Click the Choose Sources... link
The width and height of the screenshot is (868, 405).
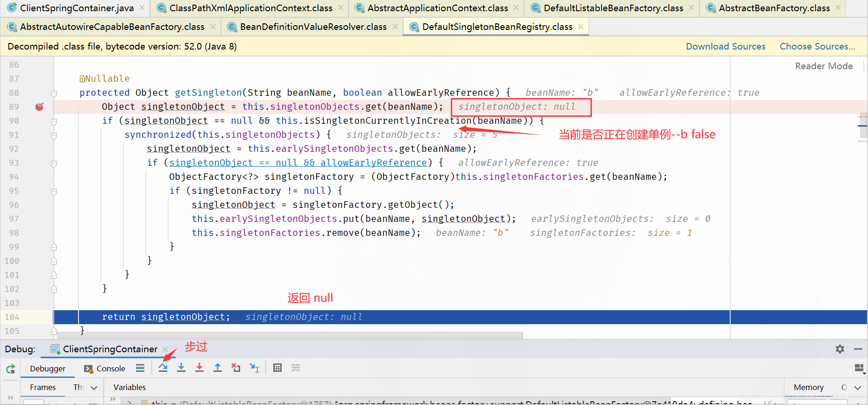[x=817, y=46]
